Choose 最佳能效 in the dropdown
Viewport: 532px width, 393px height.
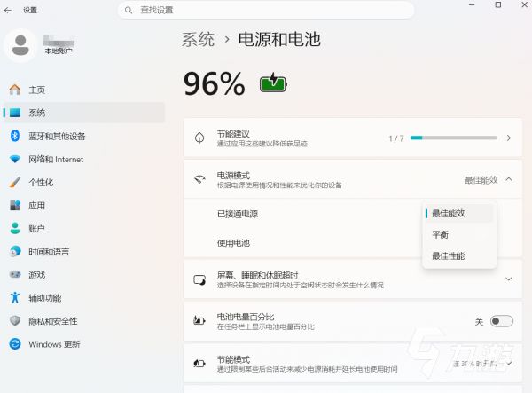(x=459, y=214)
